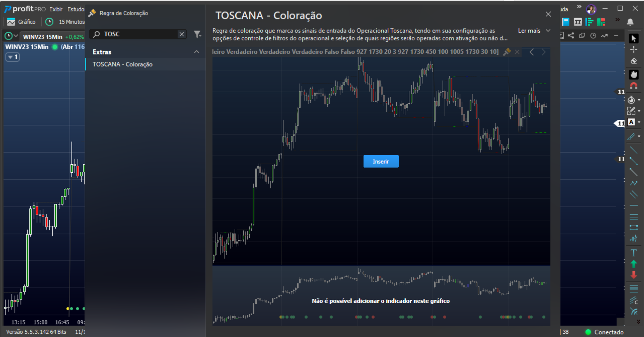This screenshot has width=644, height=337.
Task: Expand more drawing tools at toolbar bottom
Action: point(638,322)
